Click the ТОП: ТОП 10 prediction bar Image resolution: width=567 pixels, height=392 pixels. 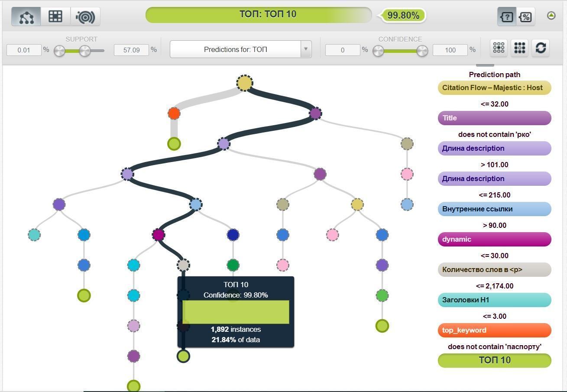pyautogui.click(x=259, y=15)
